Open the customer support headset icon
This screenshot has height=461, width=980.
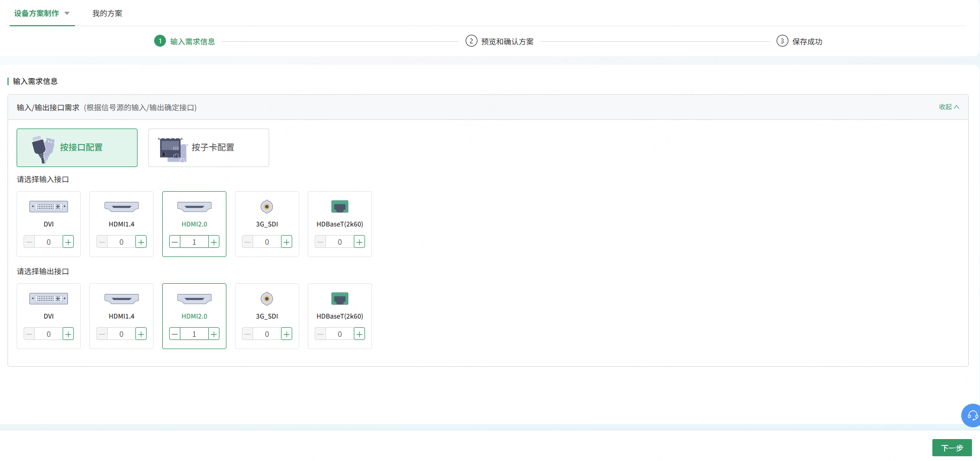click(x=972, y=415)
